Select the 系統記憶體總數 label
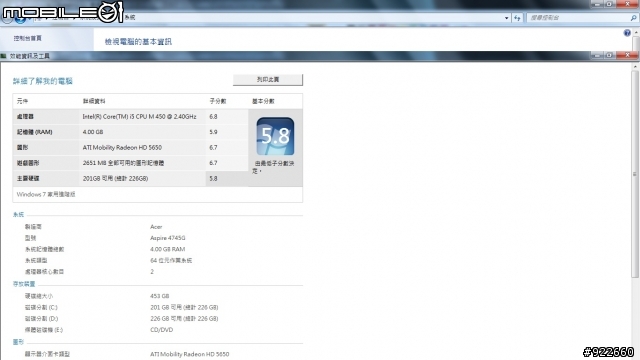 (x=44, y=249)
